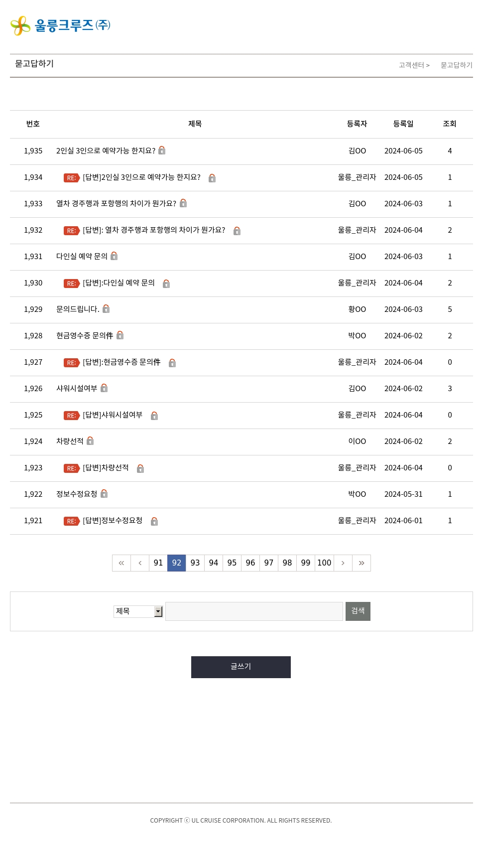Select page 100 in pagination
The height and width of the screenshot is (868, 483).
click(324, 563)
